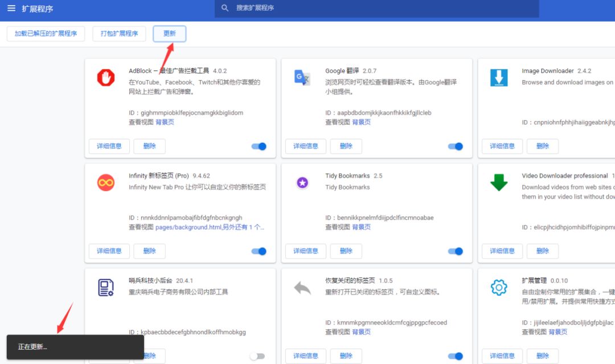Delete the Tidy Bookmarks extension

click(x=346, y=251)
